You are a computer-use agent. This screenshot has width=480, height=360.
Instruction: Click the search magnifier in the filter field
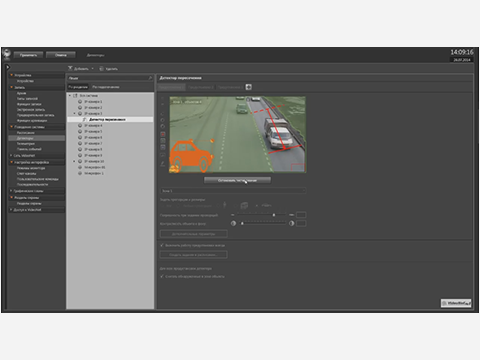[150, 78]
